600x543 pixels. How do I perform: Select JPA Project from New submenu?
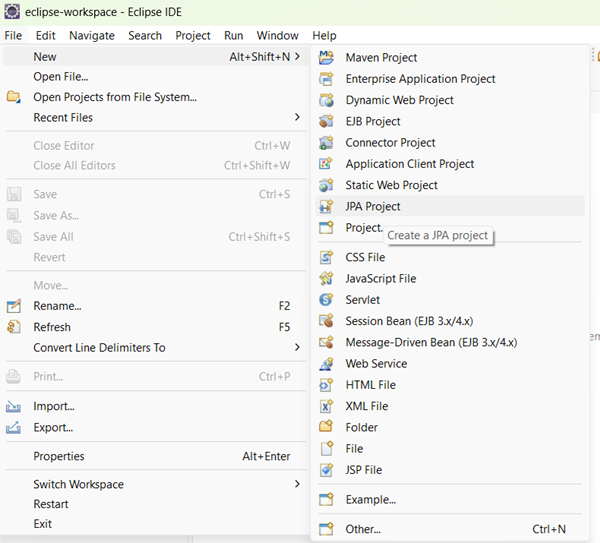pyautogui.click(x=373, y=206)
